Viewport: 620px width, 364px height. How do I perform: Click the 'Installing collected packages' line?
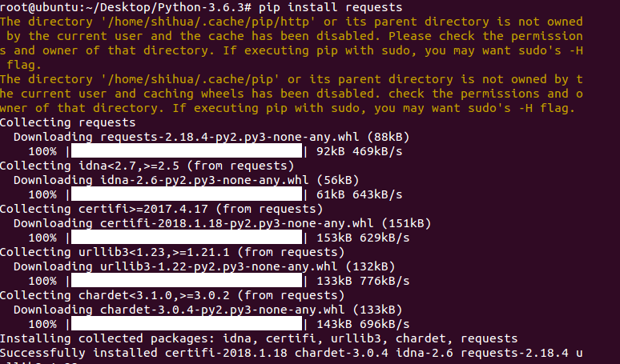coord(259,338)
